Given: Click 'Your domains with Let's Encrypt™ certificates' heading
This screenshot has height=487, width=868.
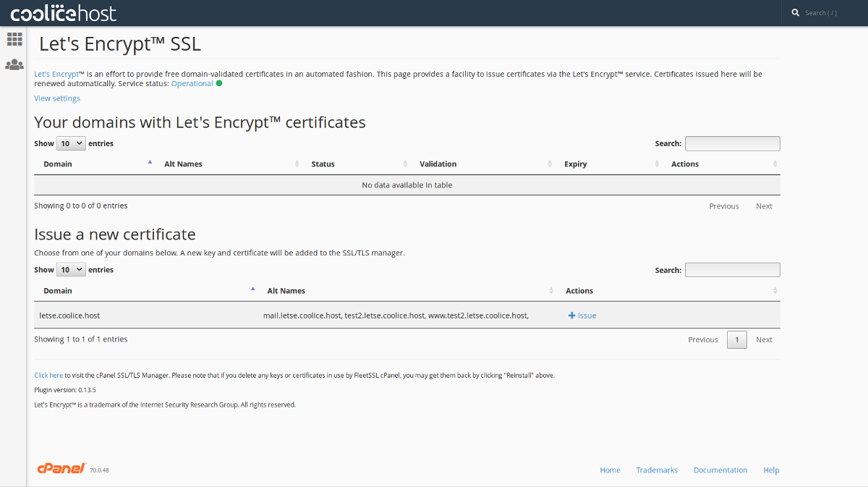Looking at the screenshot, I should point(200,122).
